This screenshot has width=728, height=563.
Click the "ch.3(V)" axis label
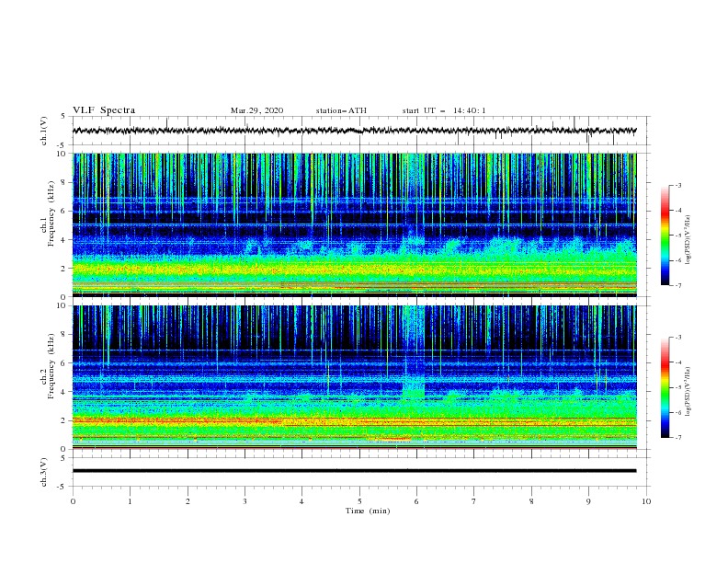click(44, 472)
